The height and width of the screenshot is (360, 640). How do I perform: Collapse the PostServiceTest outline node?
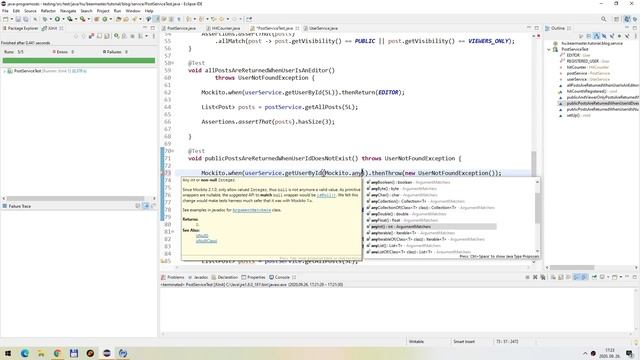point(549,49)
